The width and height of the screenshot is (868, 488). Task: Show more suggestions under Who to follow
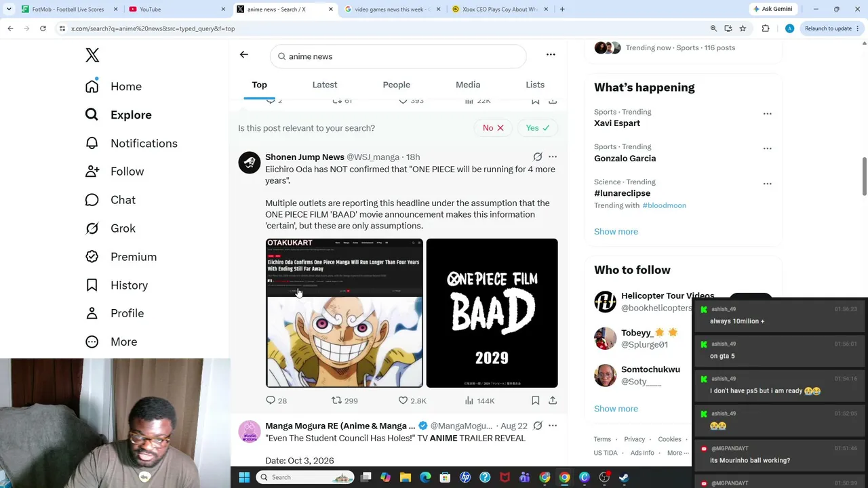[616, 409]
